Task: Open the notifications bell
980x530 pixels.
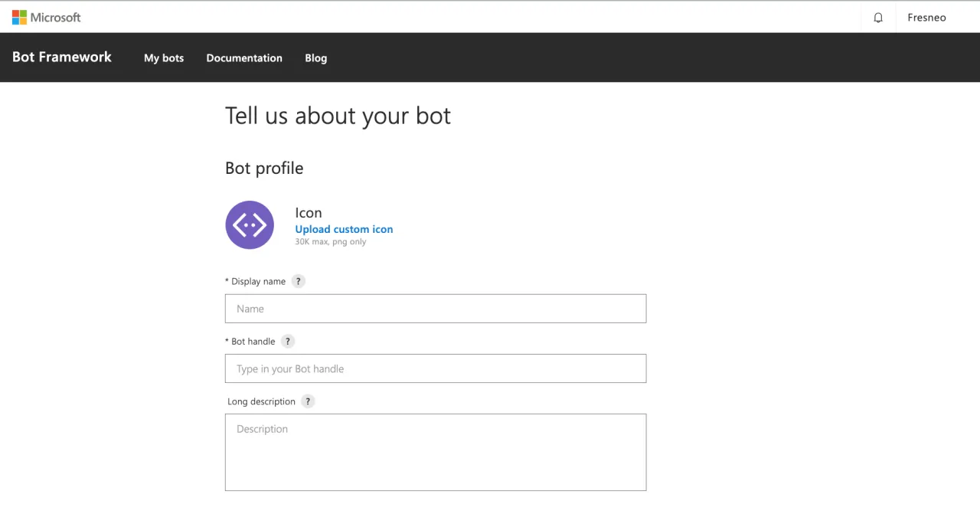Action: [x=878, y=18]
